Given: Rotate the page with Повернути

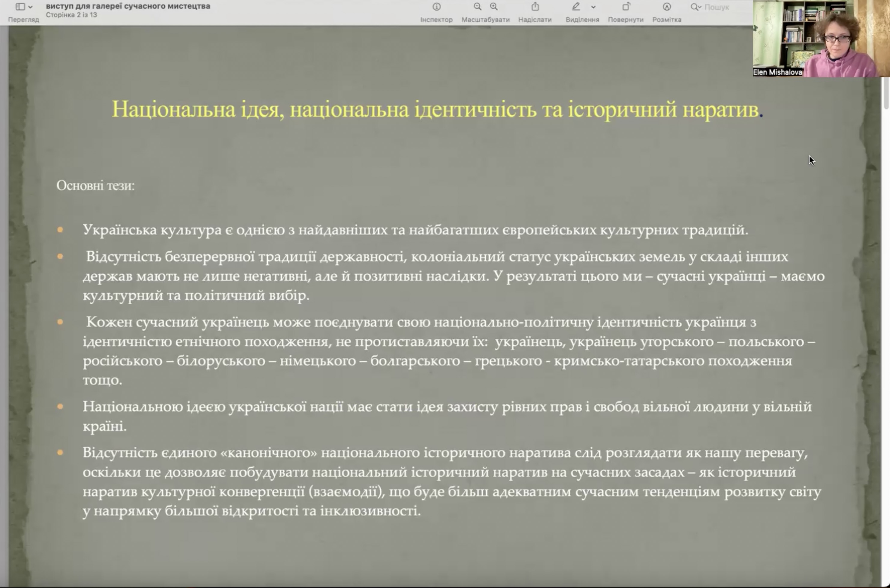Looking at the screenshot, I should pos(626,7).
